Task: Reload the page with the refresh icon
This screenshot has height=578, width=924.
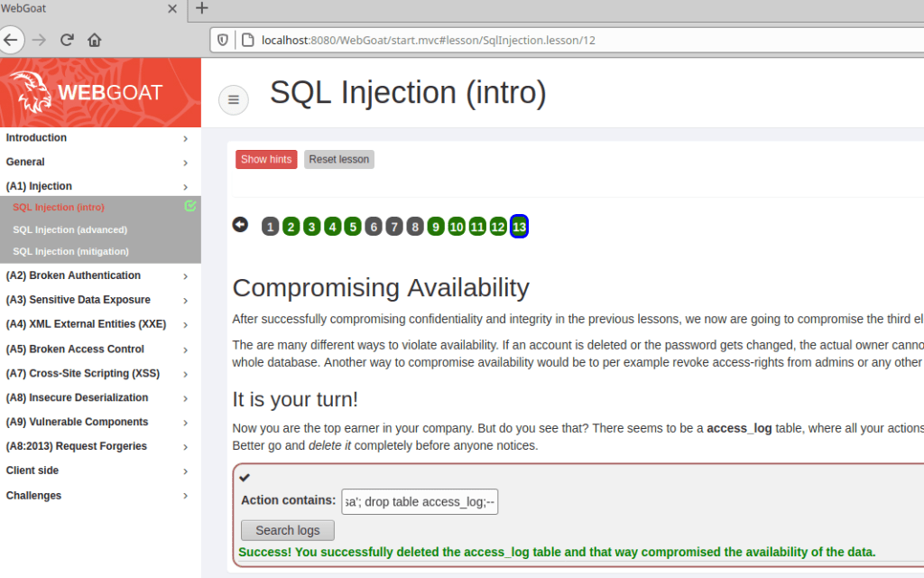Action: tap(66, 40)
